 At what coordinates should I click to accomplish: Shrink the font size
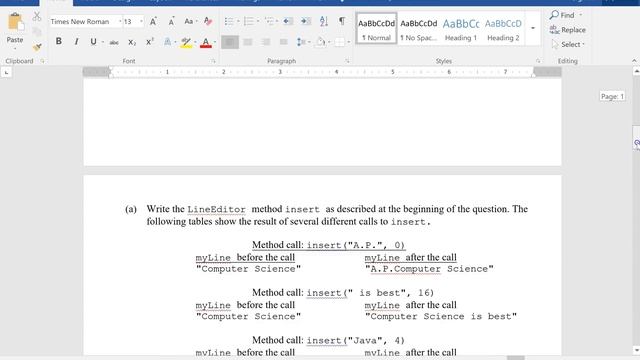coord(171,21)
